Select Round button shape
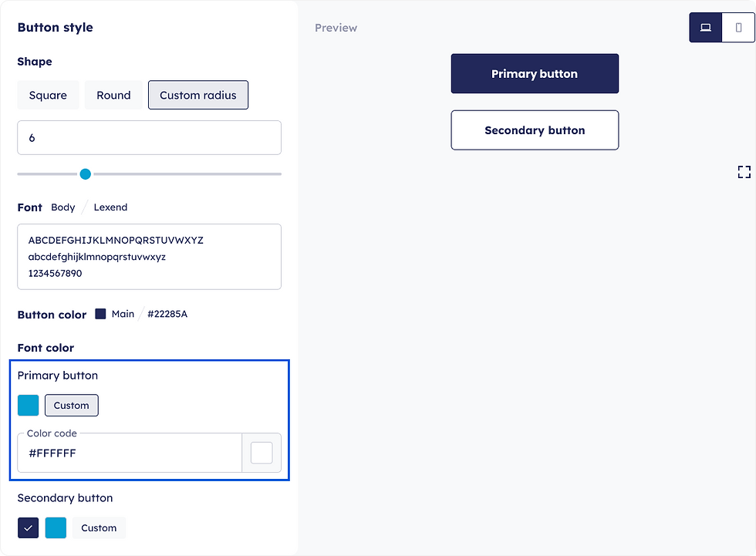The height and width of the screenshot is (556, 756). (113, 96)
